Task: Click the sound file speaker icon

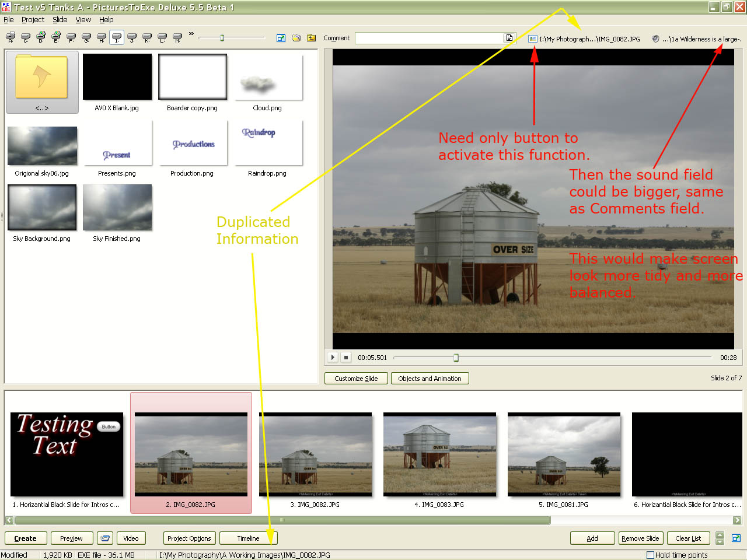Action: pyautogui.click(x=655, y=39)
